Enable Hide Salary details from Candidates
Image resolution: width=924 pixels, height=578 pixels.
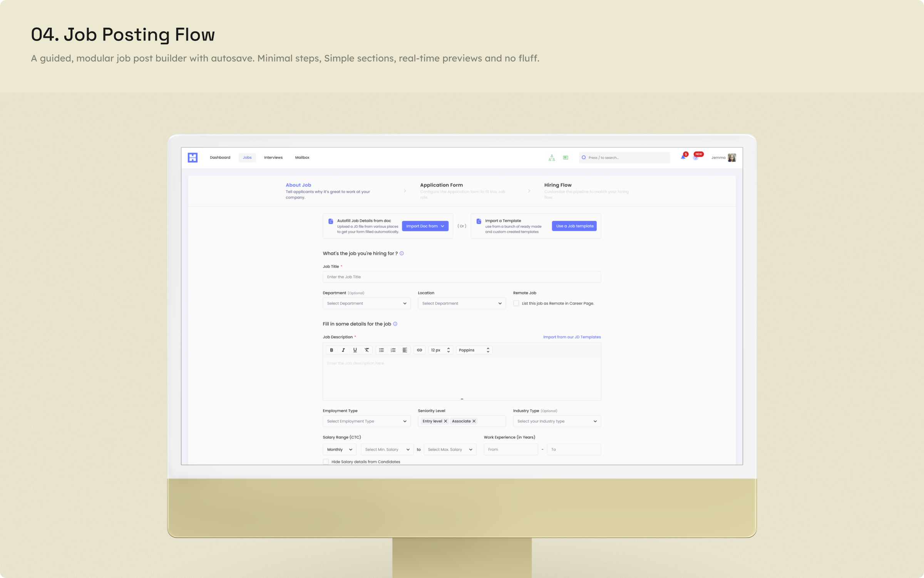326,462
